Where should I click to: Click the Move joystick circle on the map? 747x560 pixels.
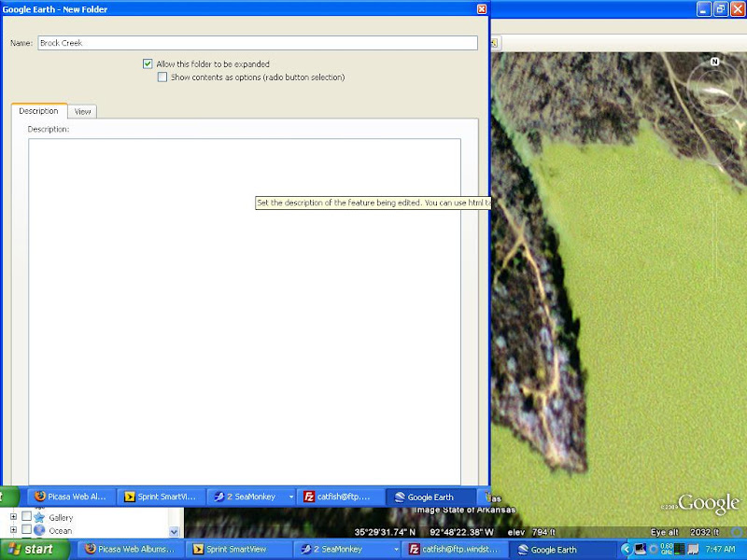714,147
